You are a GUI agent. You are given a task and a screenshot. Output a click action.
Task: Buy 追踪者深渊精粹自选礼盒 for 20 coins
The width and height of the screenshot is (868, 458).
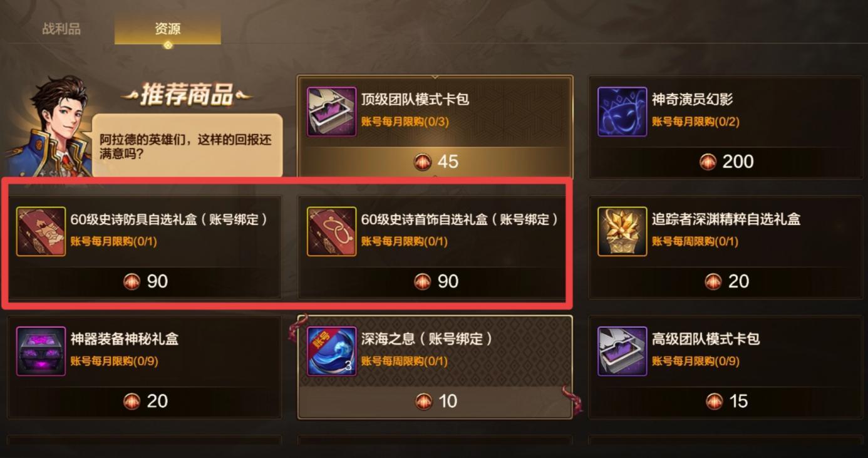click(726, 281)
